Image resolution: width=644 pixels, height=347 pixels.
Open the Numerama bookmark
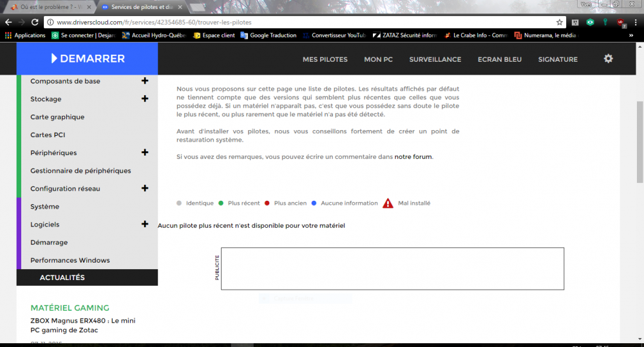pyautogui.click(x=545, y=35)
